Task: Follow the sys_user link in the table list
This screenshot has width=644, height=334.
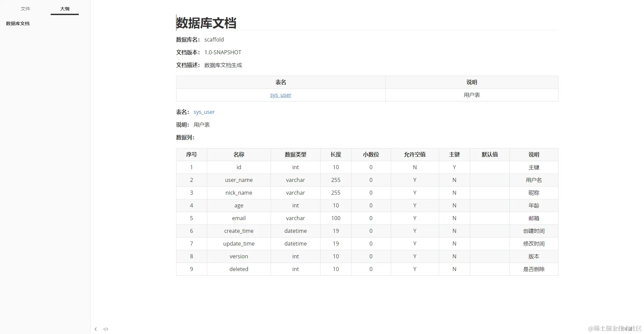Action: pos(281,95)
